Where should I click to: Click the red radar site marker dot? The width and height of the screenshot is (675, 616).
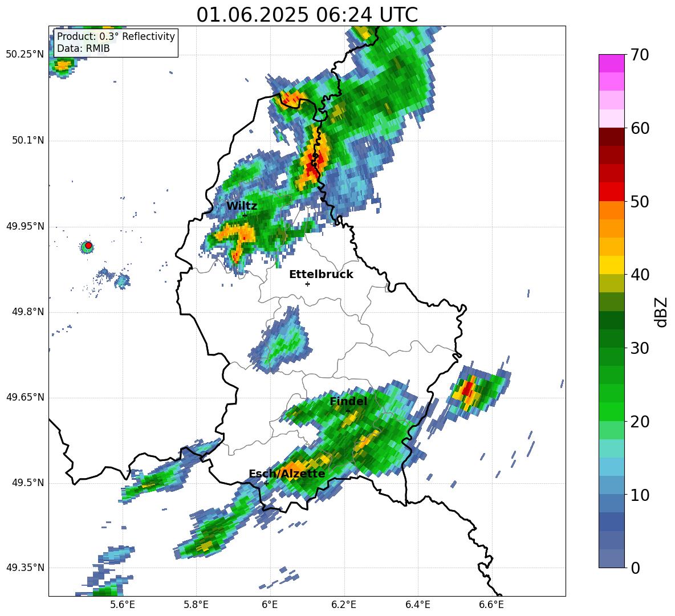(x=88, y=246)
